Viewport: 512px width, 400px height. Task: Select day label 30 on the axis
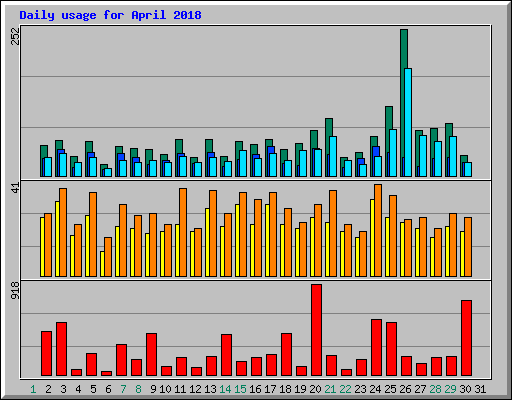tap(465, 389)
